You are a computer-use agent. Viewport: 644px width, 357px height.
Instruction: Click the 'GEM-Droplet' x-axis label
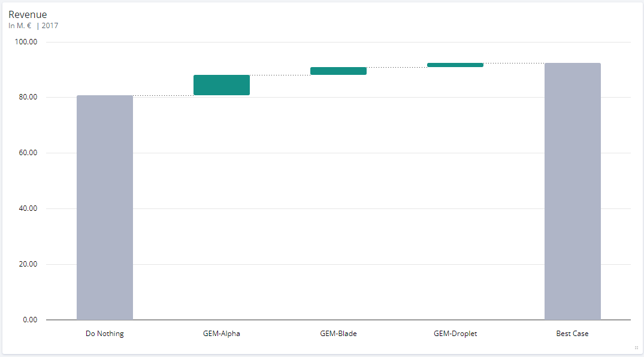coord(455,334)
